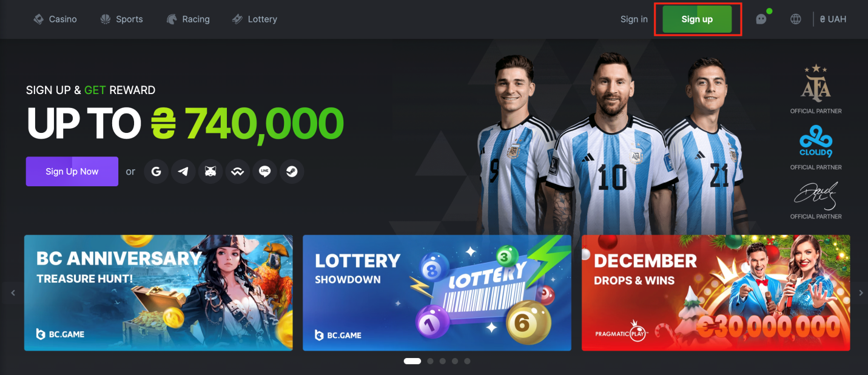This screenshot has width=868, height=375.
Task: Sign up using the LINE icon
Action: pyautogui.click(x=264, y=172)
